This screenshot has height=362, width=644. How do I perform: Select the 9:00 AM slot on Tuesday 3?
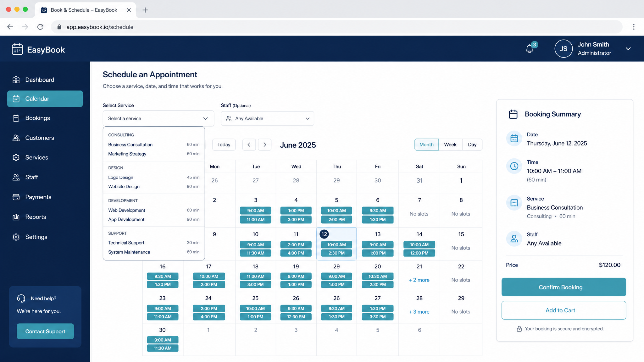click(255, 211)
